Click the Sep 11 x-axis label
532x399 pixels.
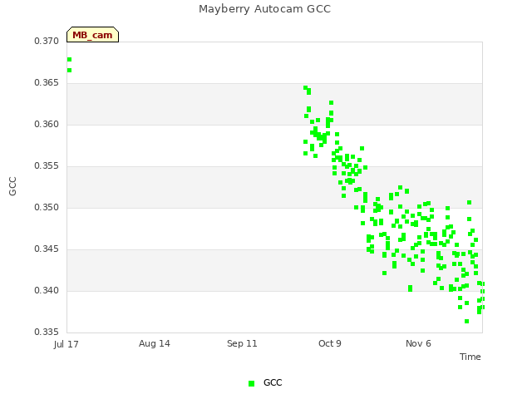[x=242, y=343]
